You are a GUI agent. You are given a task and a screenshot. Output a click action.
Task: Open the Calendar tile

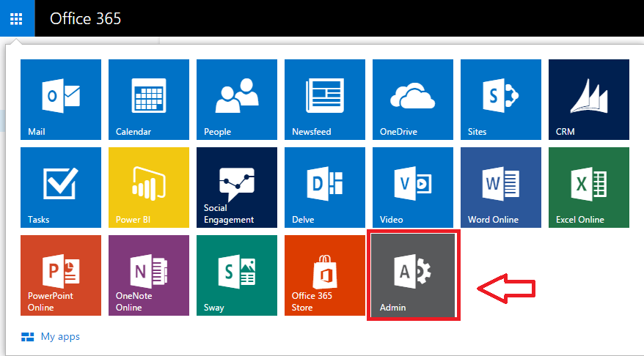click(x=149, y=100)
